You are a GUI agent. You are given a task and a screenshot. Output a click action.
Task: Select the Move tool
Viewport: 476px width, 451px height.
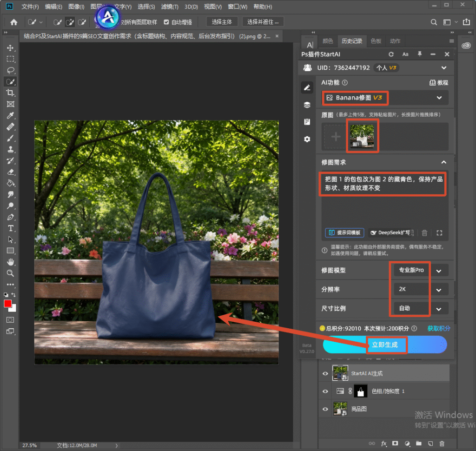click(10, 48)
